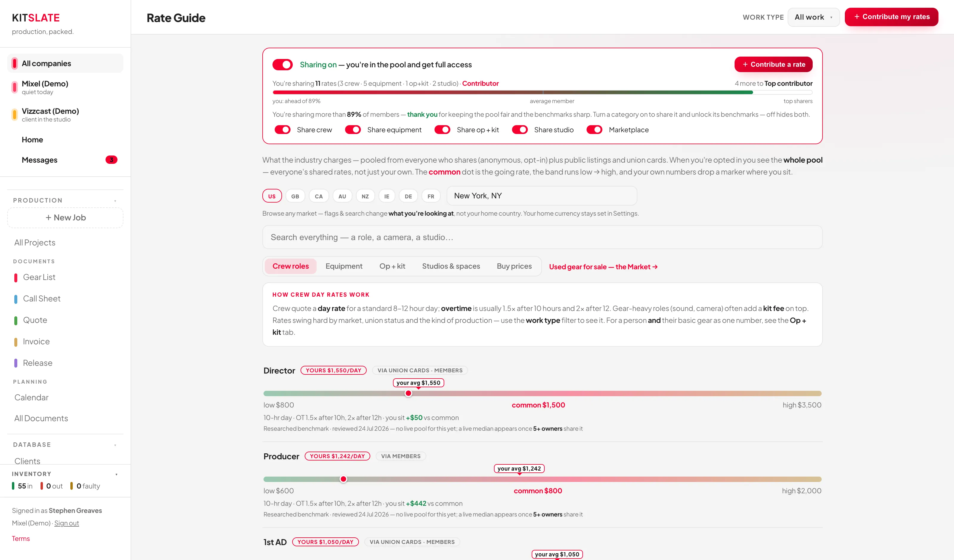Click the red Messages unread badge

(x=111, y=160)
